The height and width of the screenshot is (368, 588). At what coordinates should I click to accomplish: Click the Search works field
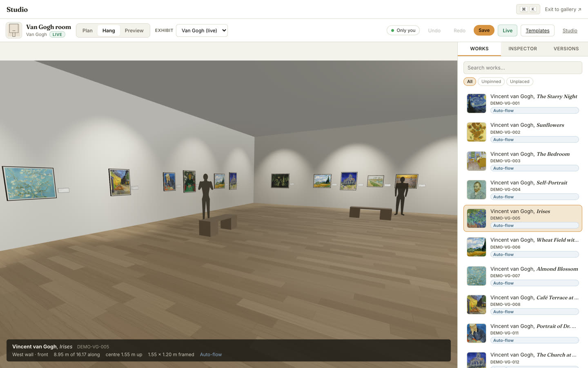[x=523, y=67]
